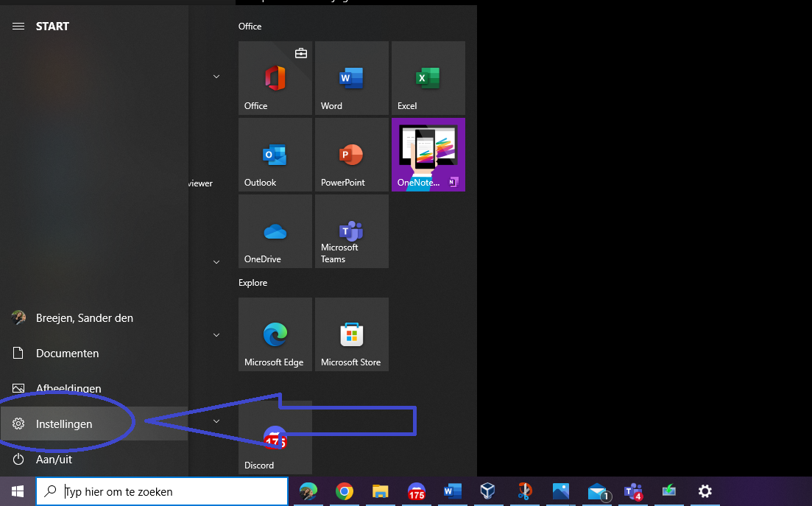This screenshot has width=812, height=506.
Task: Open Discord from the taskbar
Action: [x=417, y=491]
